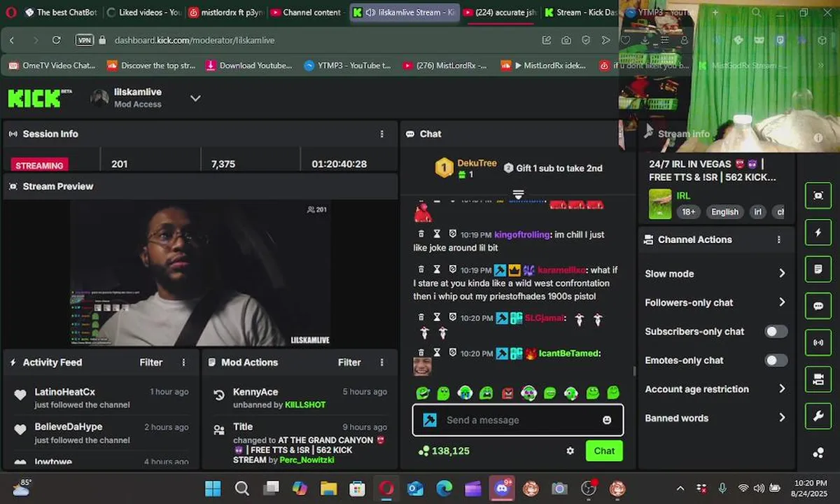The height and width of the screenshot is (504, 840).
Task: Click Perc_Nowitzki username in Mod Actions
Action: coord(307,460)
